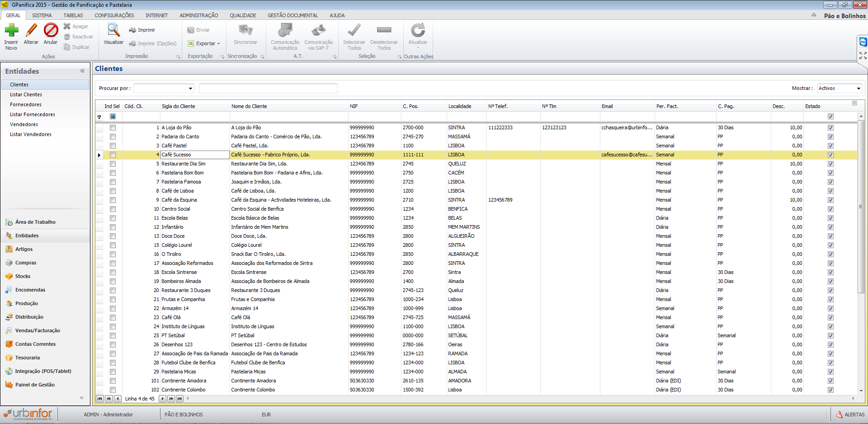This screenshot has height=424, width=868.
Task: Click Deselecionar Todos icon
Action: click(384, 30)
